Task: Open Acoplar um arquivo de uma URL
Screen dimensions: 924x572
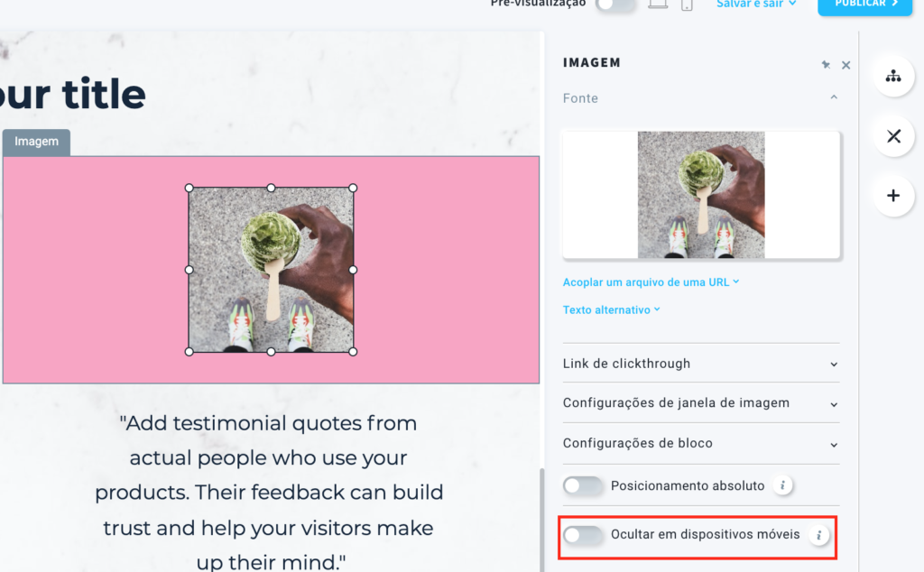Action: pos(651,282)
